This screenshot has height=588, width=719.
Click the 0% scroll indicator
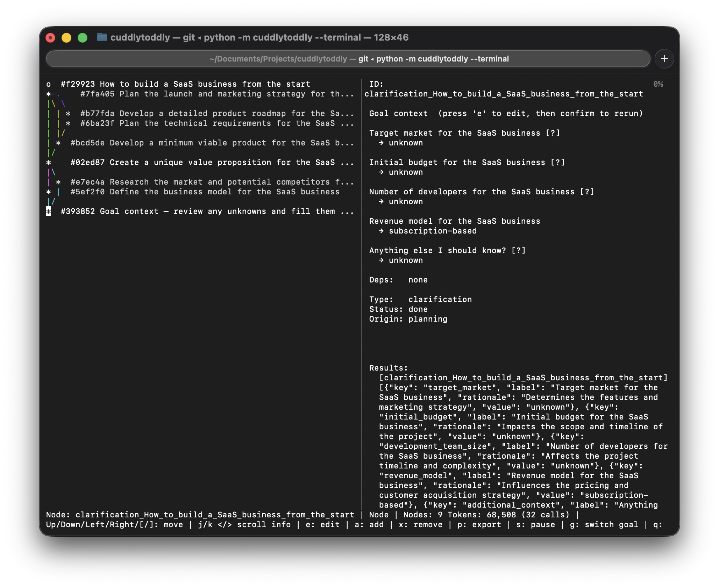click(x=658, y=84)
